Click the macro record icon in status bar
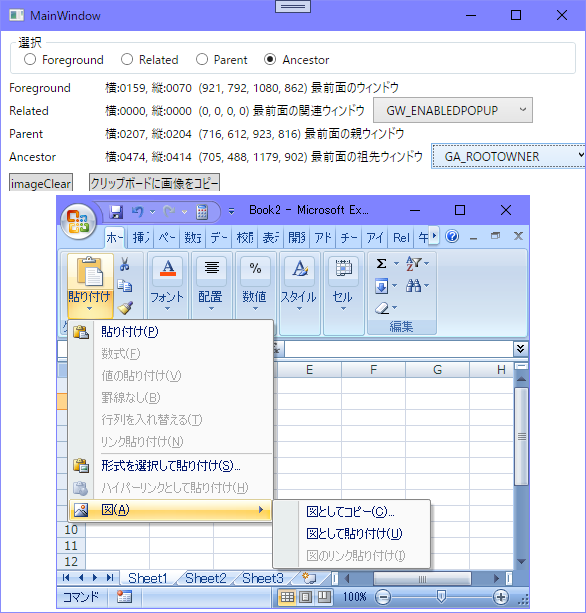 (x=124, y=597)
